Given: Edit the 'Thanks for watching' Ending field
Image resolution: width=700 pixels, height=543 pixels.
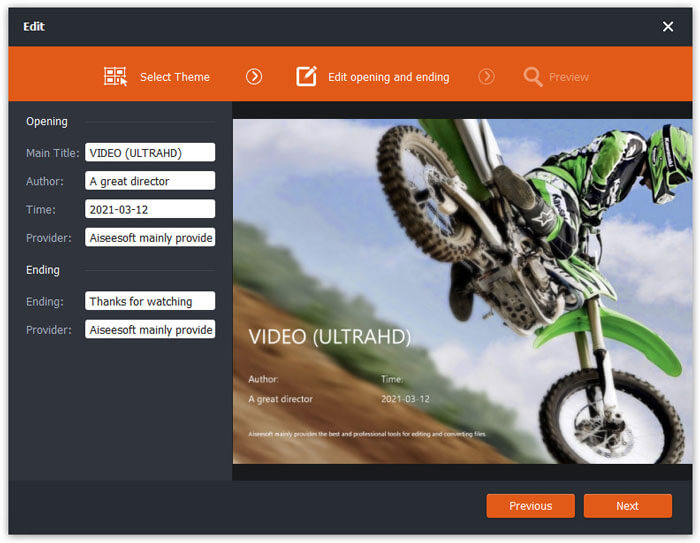Looking at the screenshot, I should tap(150, 301).
